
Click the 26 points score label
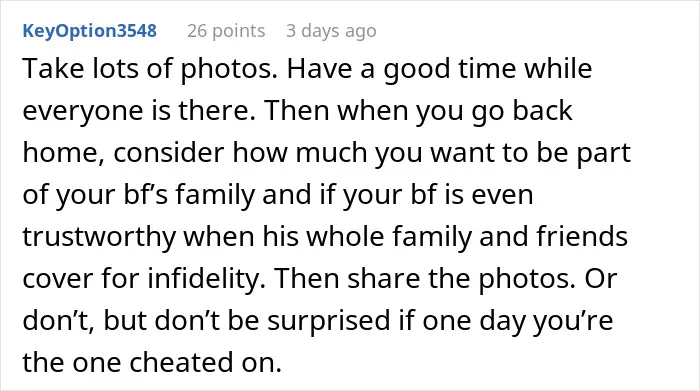point(226,31)
